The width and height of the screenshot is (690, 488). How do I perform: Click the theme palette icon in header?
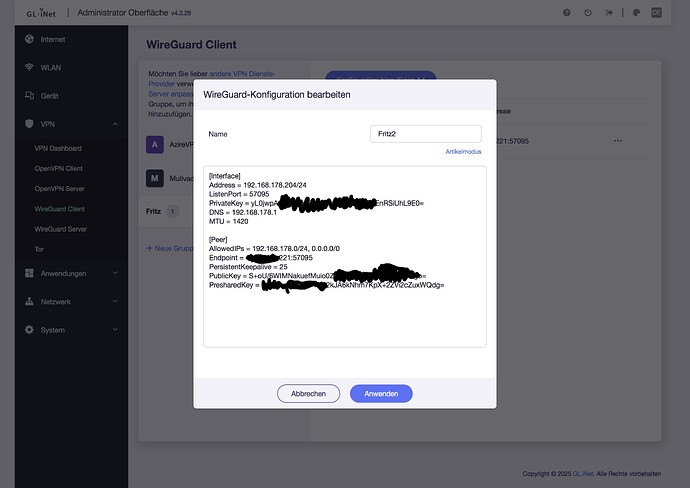point(636,12)
